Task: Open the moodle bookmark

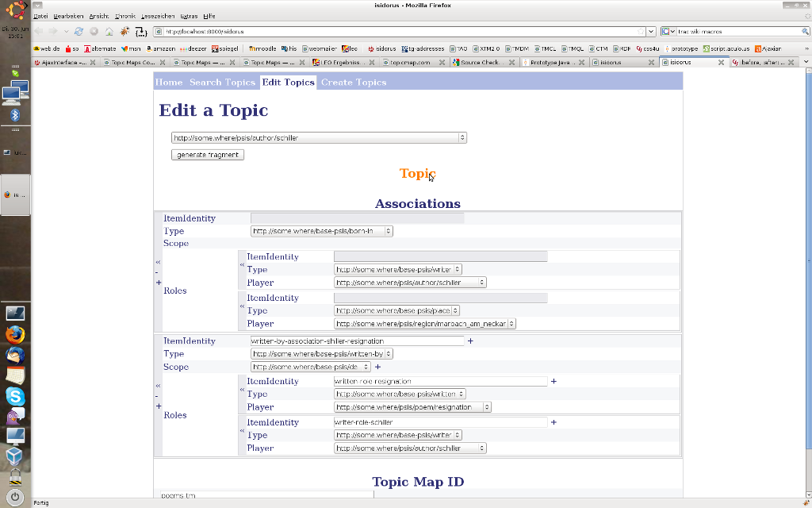Action: coord(262,48)
